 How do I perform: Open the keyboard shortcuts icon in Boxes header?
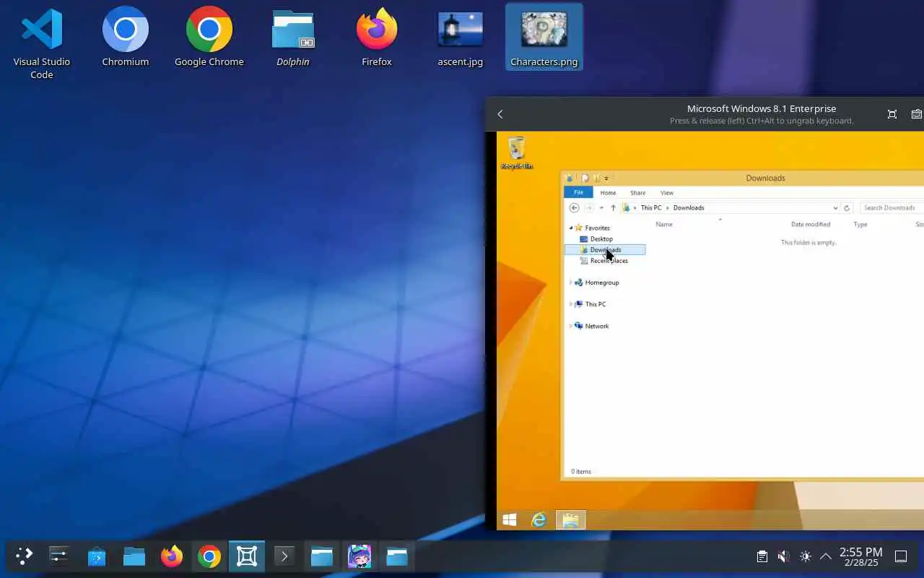917,114
